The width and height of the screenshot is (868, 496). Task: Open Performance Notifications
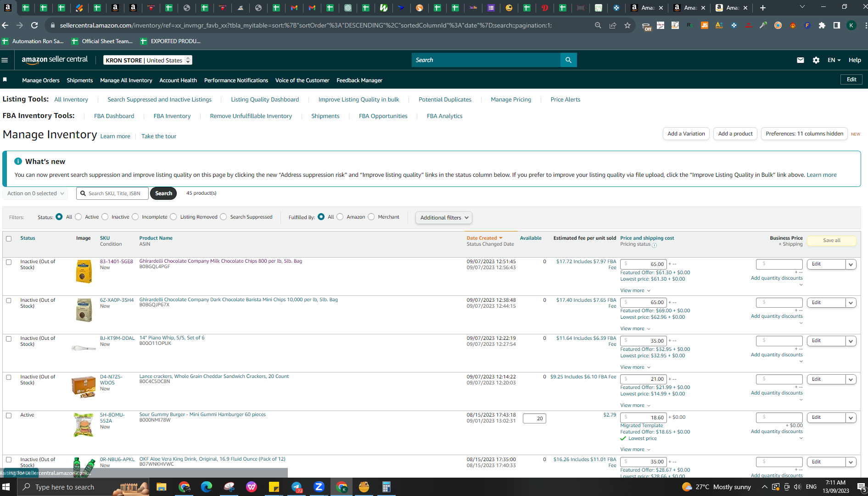[x=236, y=80]
